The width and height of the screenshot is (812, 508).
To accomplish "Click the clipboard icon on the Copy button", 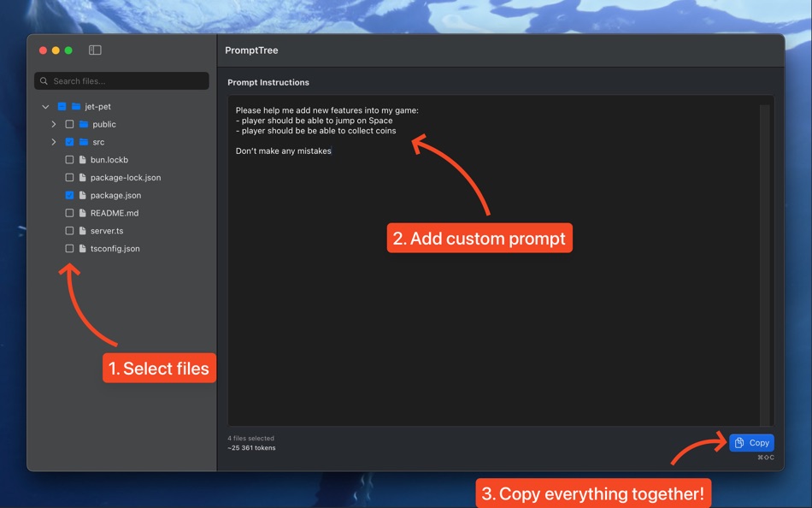I will point(738,442).
